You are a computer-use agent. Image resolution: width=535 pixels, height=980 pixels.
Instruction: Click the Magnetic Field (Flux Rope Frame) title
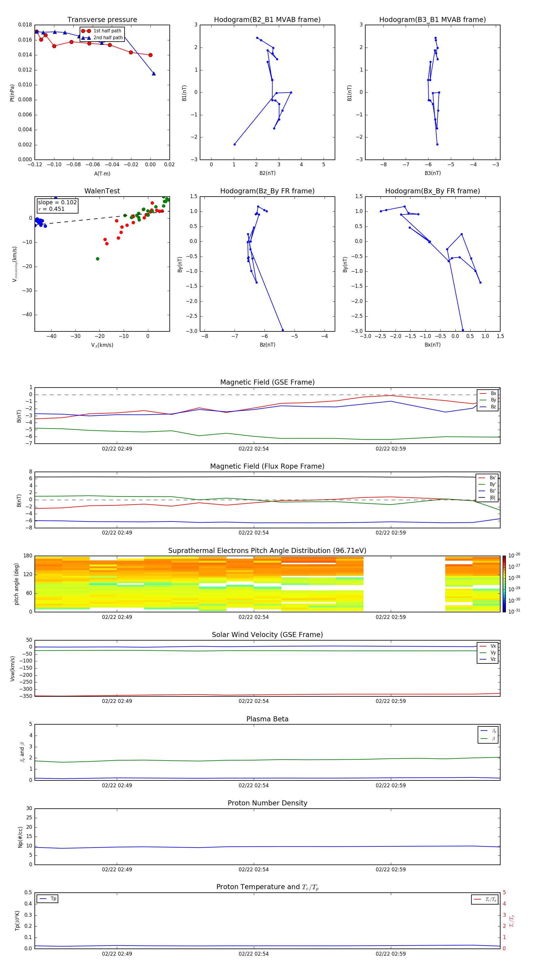267,467
